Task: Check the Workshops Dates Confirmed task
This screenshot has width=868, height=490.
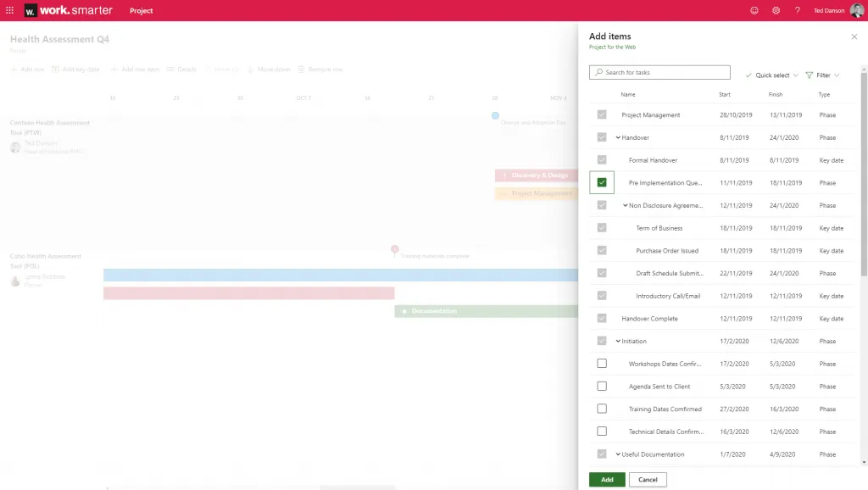Action: [x=602, y=363]
